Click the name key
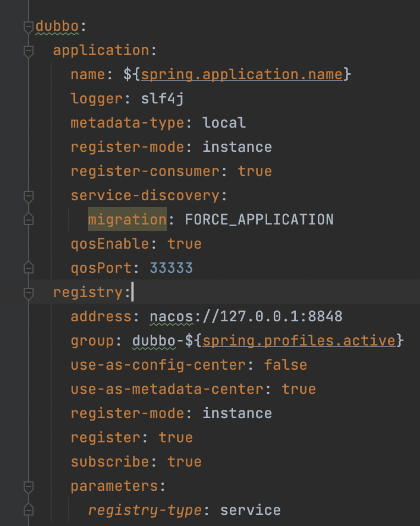420x526 pixels. [88, 74]
